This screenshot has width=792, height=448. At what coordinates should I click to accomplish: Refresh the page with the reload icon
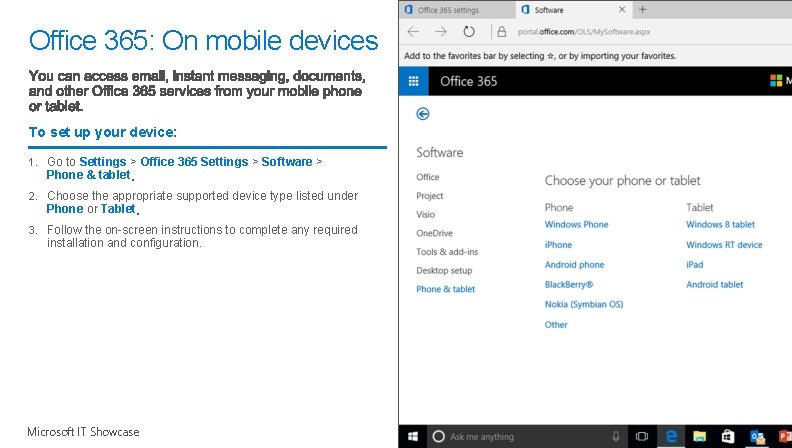pyautogui.click(x=469, y=32)
